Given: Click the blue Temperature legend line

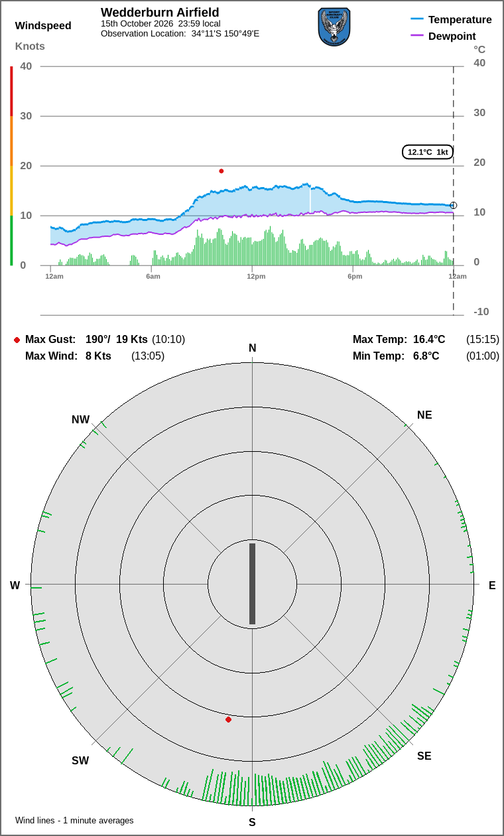Looking at the screenshot, I should [x=417, y=19].
